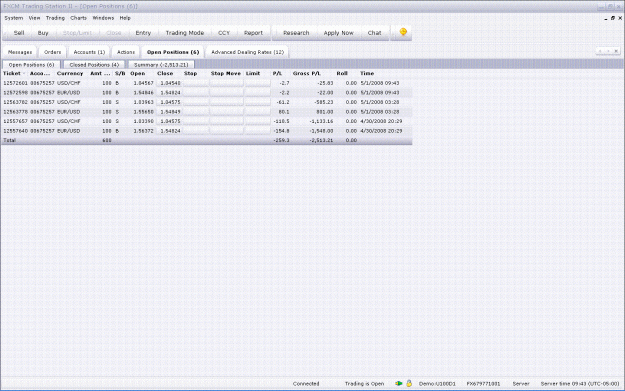
Task: Click the Apply Now button
Action: [338, 33]
